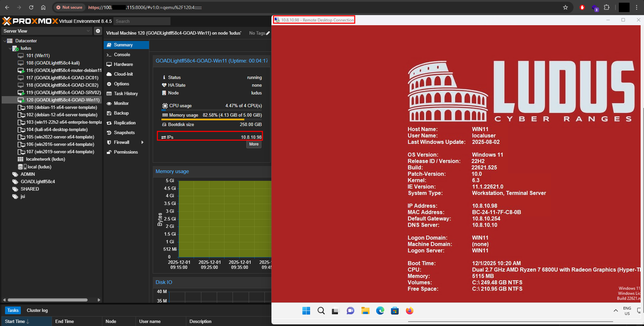This screenshot has width=644, height=326.
Task: Expand the Firewall submenu arrow
Action: point(143,142)
